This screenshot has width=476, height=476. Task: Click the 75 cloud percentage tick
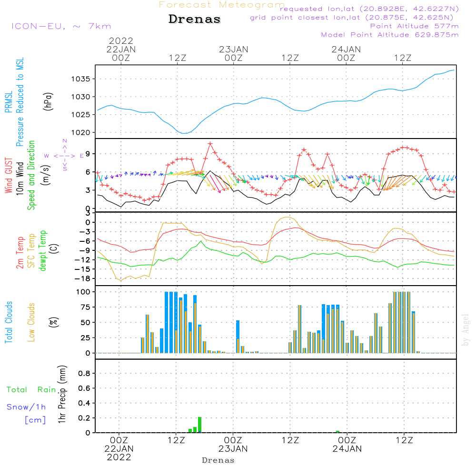point(85,307)
